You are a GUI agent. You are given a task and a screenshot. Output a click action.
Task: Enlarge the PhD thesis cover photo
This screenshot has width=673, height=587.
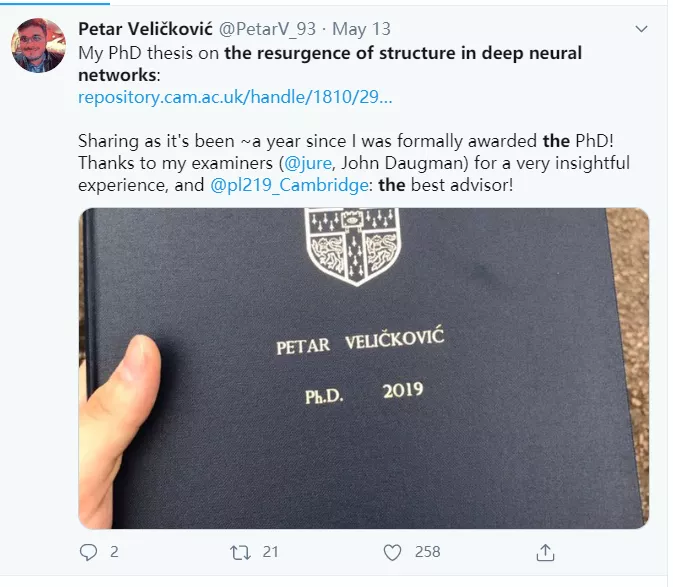click(x=364, y=368)
